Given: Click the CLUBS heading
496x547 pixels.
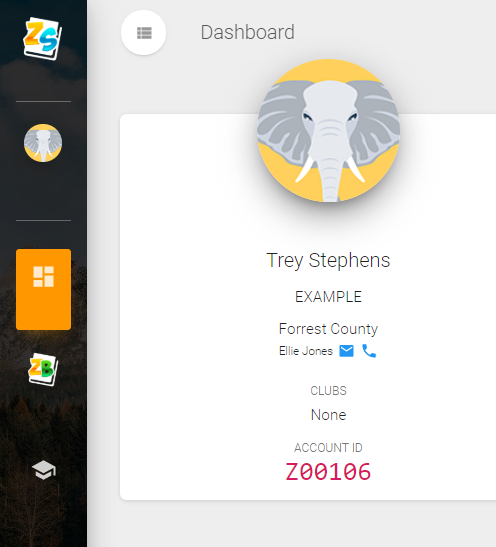Looking at the screenshot, I should [328, 391].
